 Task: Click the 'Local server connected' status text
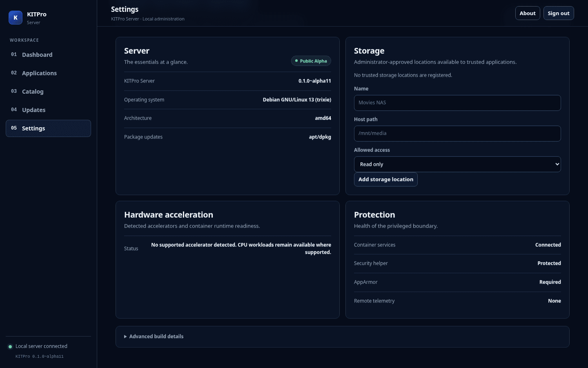41,346
